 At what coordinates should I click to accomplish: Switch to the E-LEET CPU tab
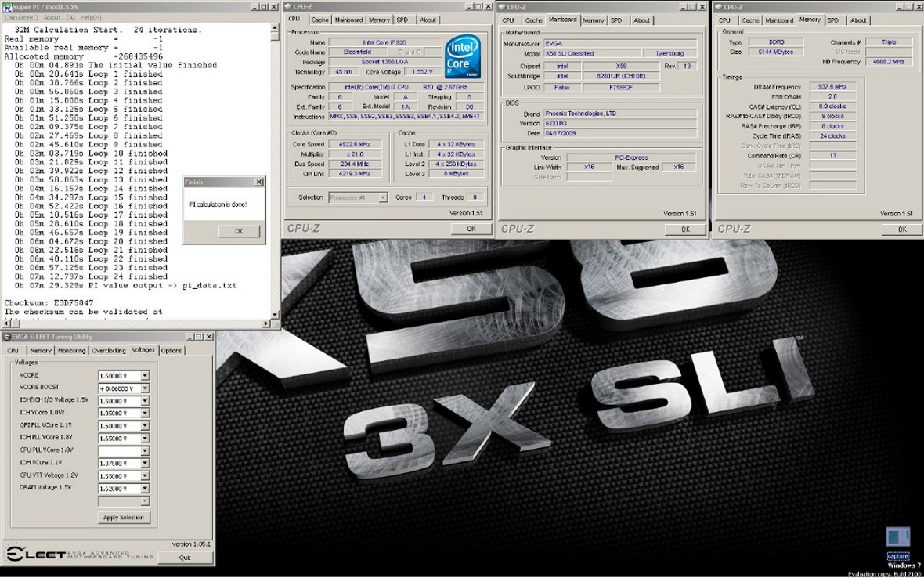tap(13, 351)
